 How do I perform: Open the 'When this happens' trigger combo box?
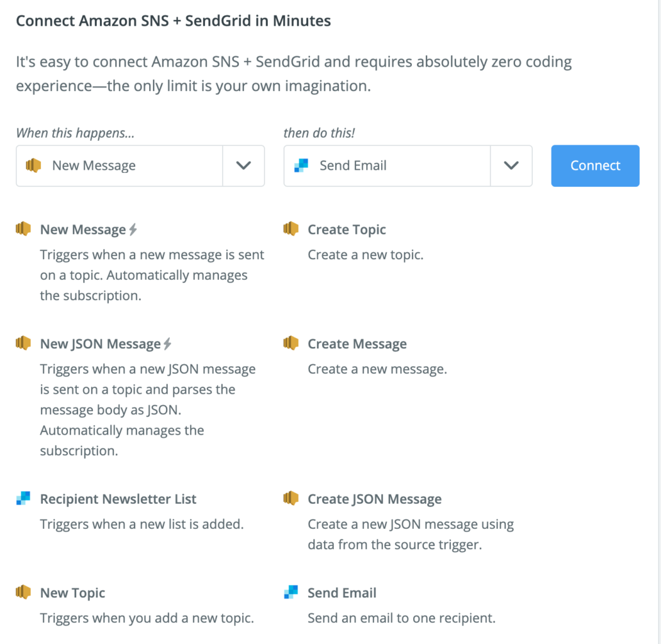[x=119, y=166]
